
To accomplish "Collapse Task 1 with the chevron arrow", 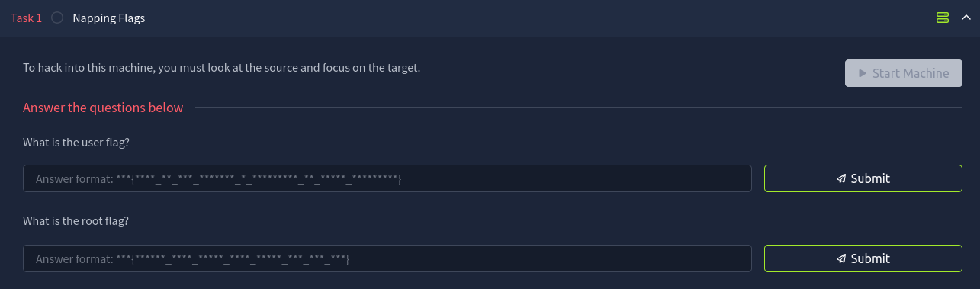I will 966,18.
